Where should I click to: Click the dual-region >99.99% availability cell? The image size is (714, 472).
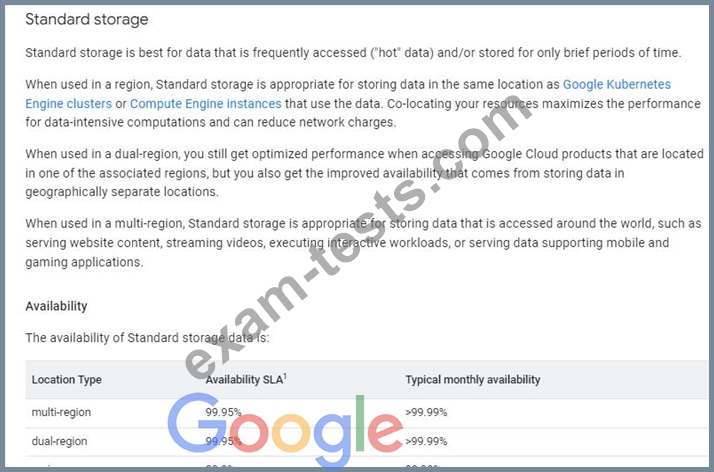(x=426, y=441)
